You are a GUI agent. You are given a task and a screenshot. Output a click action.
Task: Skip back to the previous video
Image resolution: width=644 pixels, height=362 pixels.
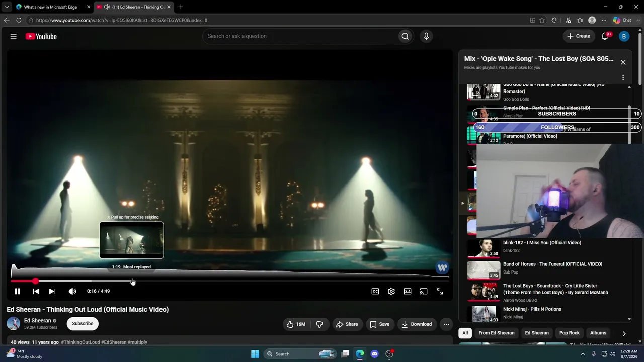pyautogui.click(x=36, y=291)
